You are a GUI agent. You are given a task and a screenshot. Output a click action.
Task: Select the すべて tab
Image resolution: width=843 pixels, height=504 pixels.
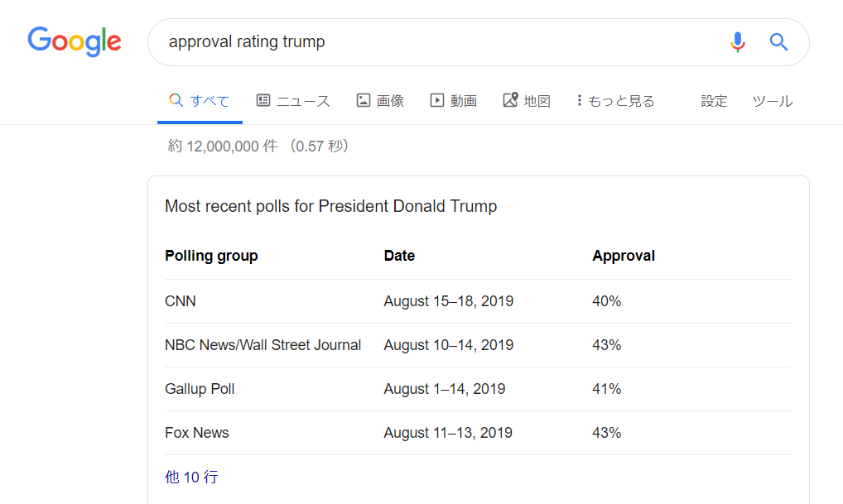pyautogui.click(x=210, y=101)
